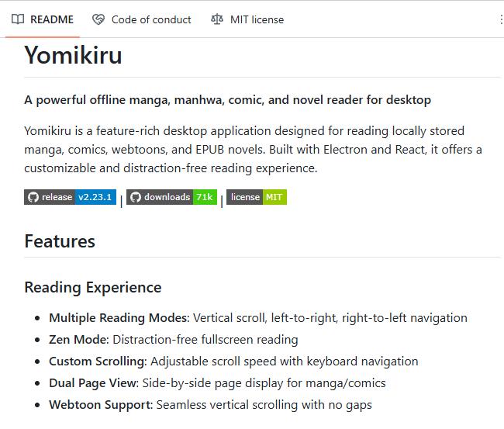The image size is (504, 429).
Task: Open the more options menu at right edge
Action: (x=500, y=19)
